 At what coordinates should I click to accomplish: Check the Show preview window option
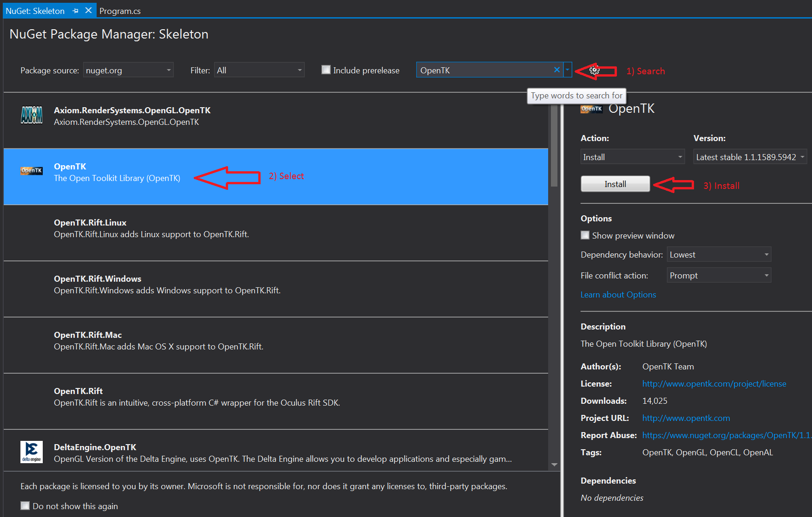coord(585,235)
